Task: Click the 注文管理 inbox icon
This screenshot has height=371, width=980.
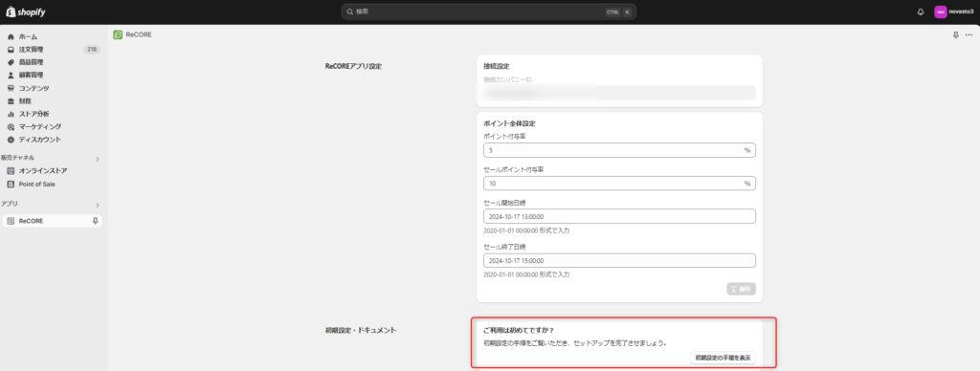Action: click(11, 50)
